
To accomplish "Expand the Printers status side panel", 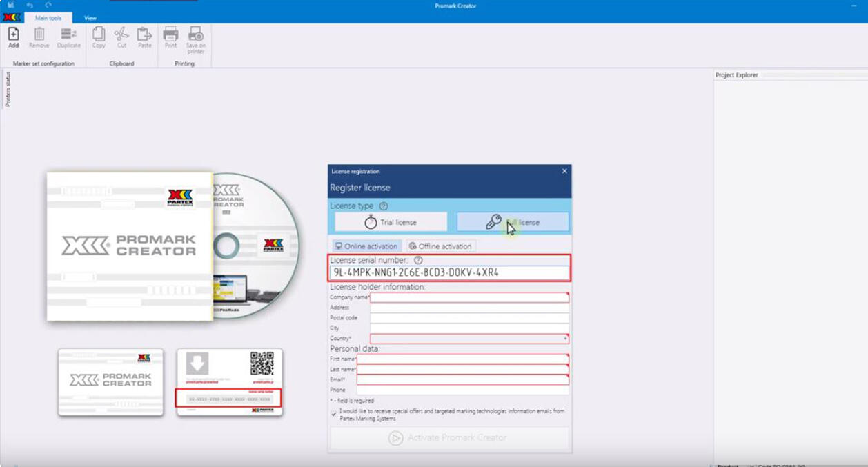I will 8,89.
